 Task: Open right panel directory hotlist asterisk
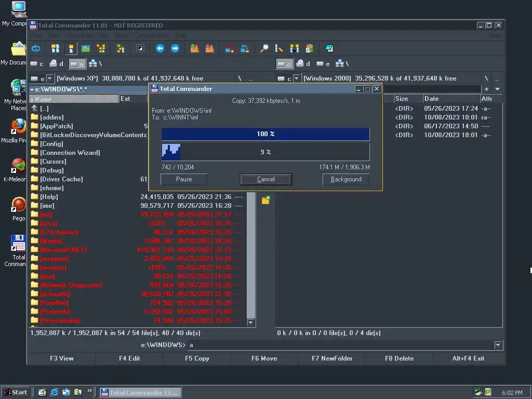(486, 89)
